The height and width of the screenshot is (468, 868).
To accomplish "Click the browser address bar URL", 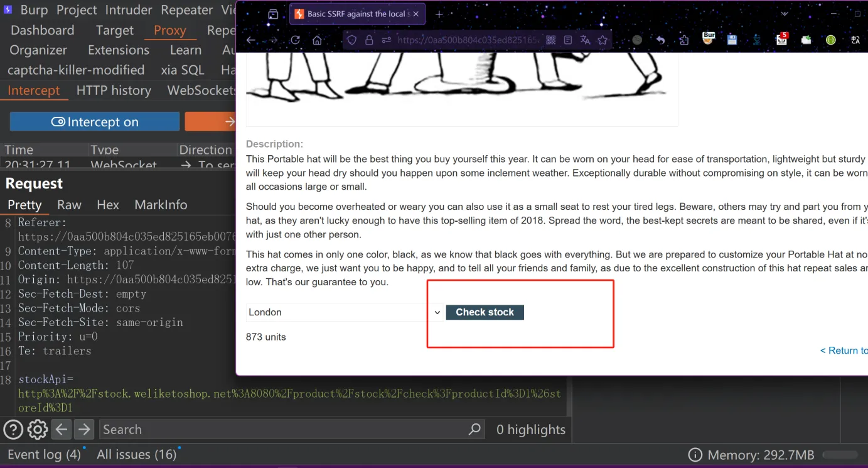I will point(468,40).
